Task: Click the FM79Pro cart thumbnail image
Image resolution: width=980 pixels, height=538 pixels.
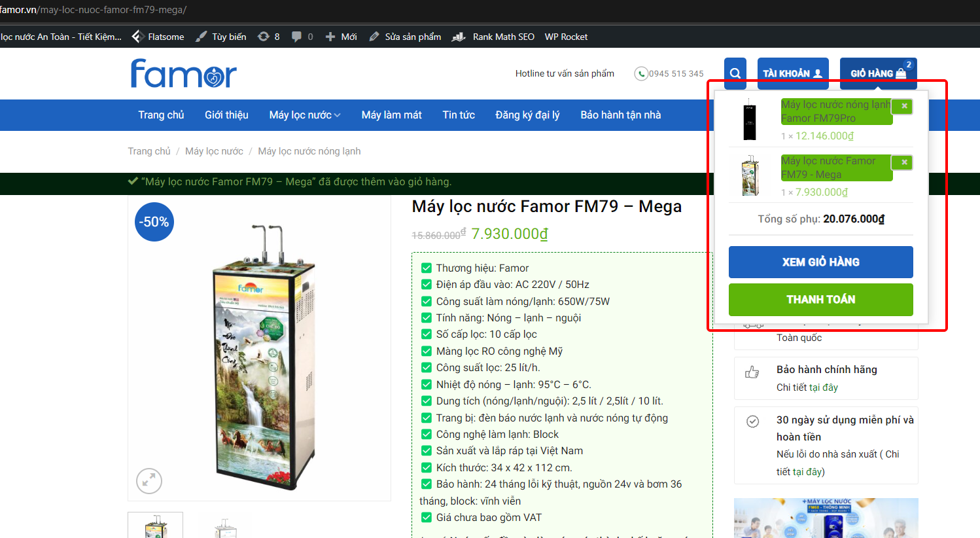Action: tap(750, 119)
